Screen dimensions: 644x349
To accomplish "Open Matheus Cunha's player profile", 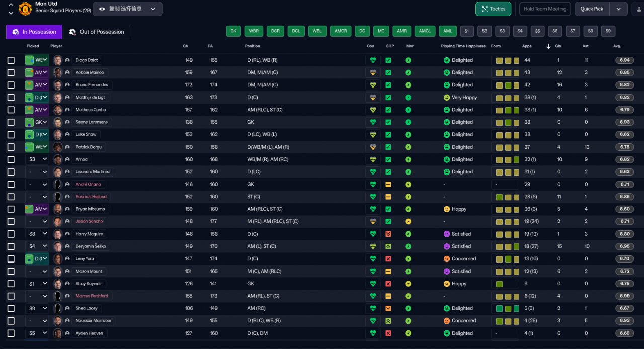I will [91, 110].
